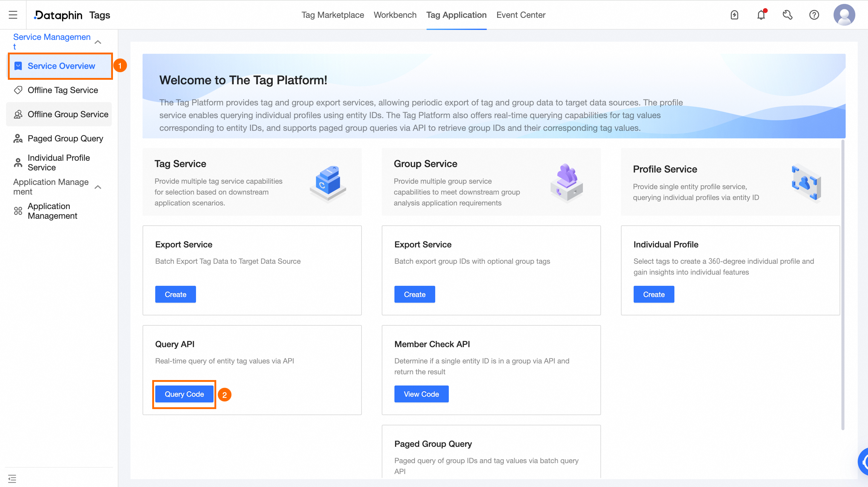Click Create under Group Export Service
The width and height of the screenshot is (868, 487).
tap(414, 294)
